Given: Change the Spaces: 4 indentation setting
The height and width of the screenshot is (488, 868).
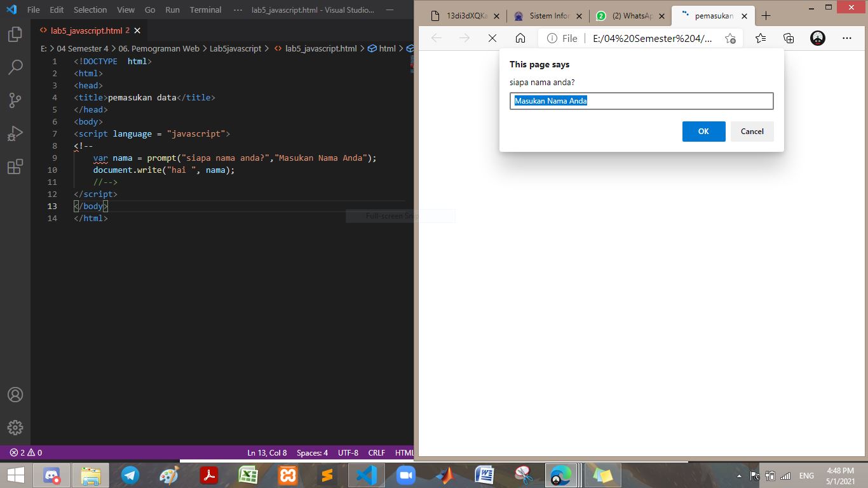Looking at the screenshot, I should [312, 452].
